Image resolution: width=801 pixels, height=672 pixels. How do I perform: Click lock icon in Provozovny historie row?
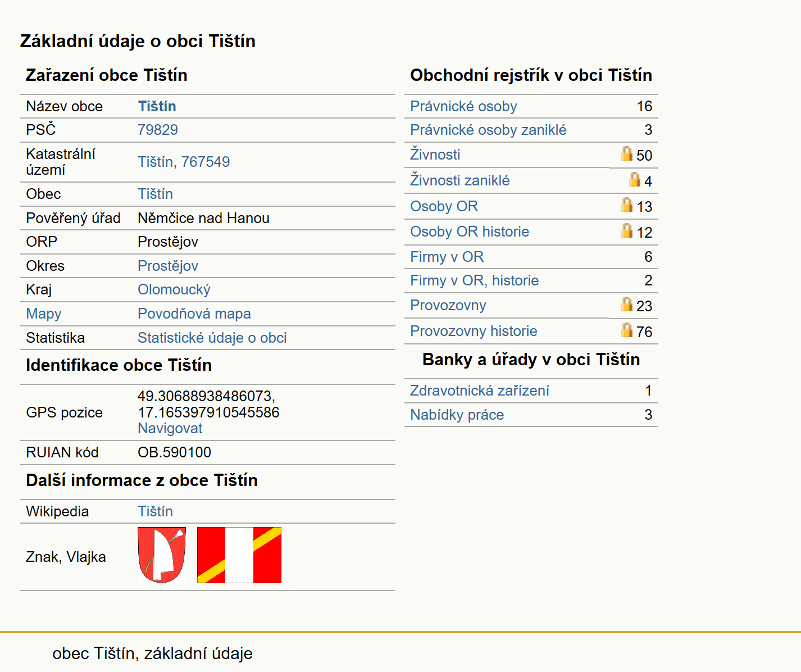point(627,330)
